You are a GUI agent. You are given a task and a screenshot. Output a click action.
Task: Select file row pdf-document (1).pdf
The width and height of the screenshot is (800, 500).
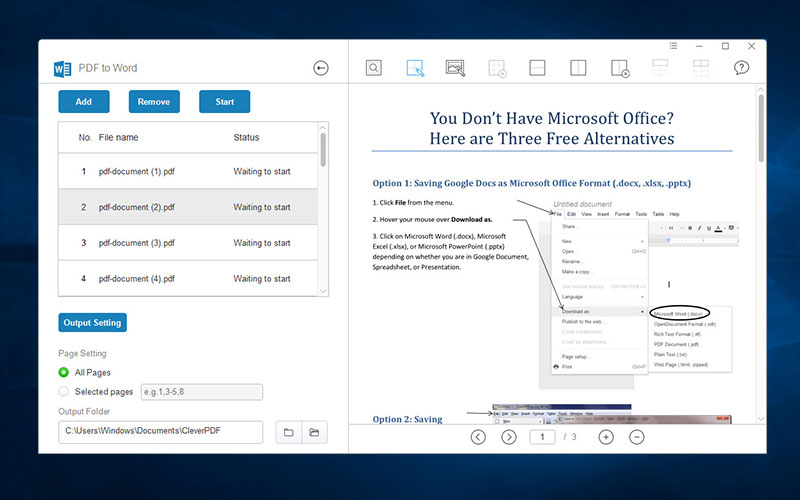[188, 171]
